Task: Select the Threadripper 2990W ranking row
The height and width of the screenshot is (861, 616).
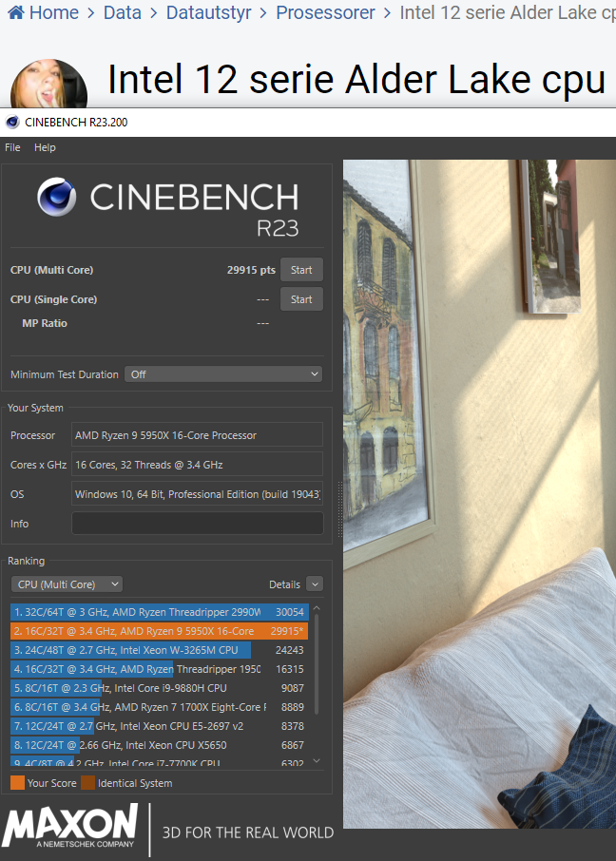Action: click(x=160, y=612)
